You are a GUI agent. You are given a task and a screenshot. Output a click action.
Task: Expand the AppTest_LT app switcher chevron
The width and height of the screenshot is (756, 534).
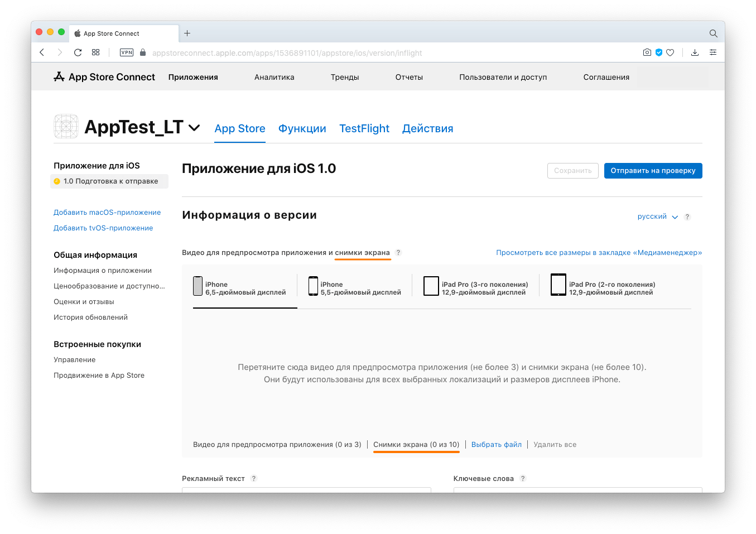pyautogui.click(x=194, y=128)
